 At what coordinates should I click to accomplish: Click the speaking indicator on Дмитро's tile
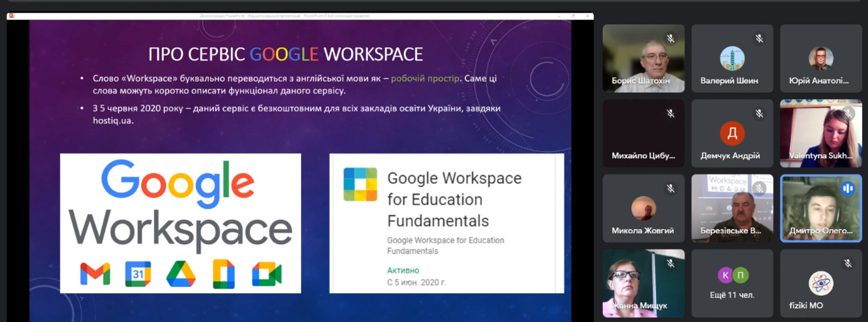point(848,188)
